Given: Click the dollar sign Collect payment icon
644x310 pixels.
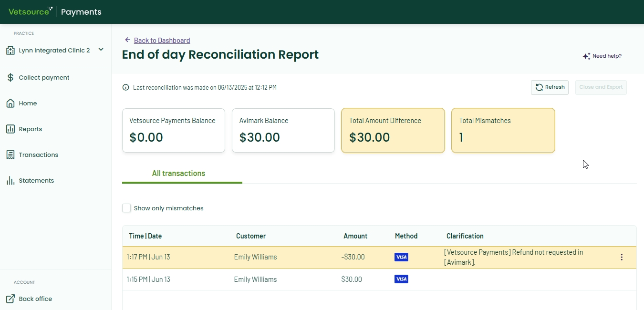Looking at the screenshot, I should (x=10, y=78).
